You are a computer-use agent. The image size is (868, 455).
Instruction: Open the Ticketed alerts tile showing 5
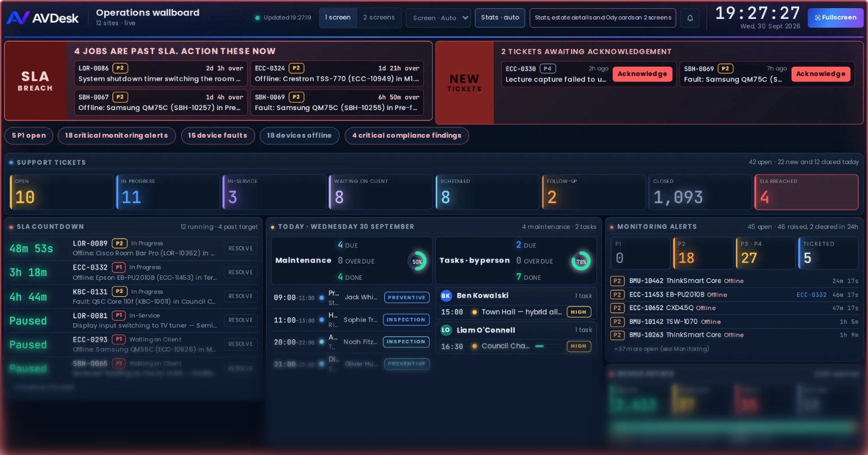828,253
